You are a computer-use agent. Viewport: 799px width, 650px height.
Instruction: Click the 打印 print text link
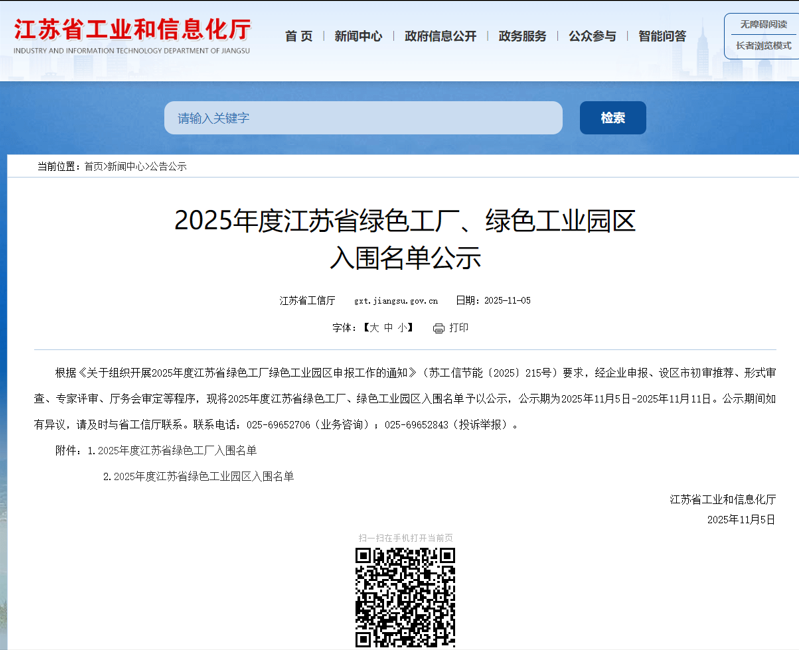[459, 328]
